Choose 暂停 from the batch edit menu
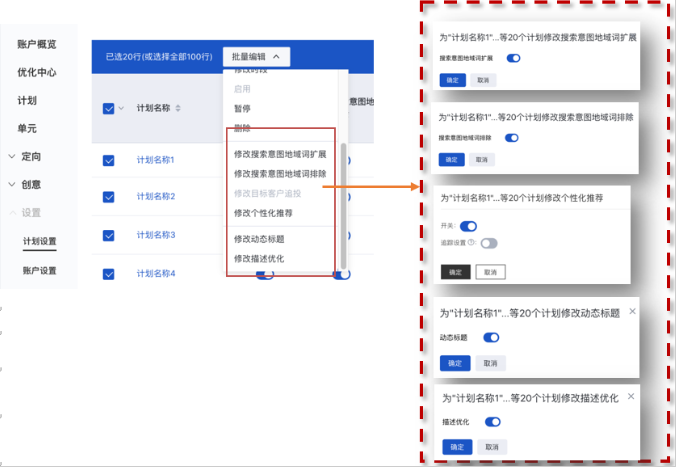Viewport: 678px width, 470px height. pos(242,109)
